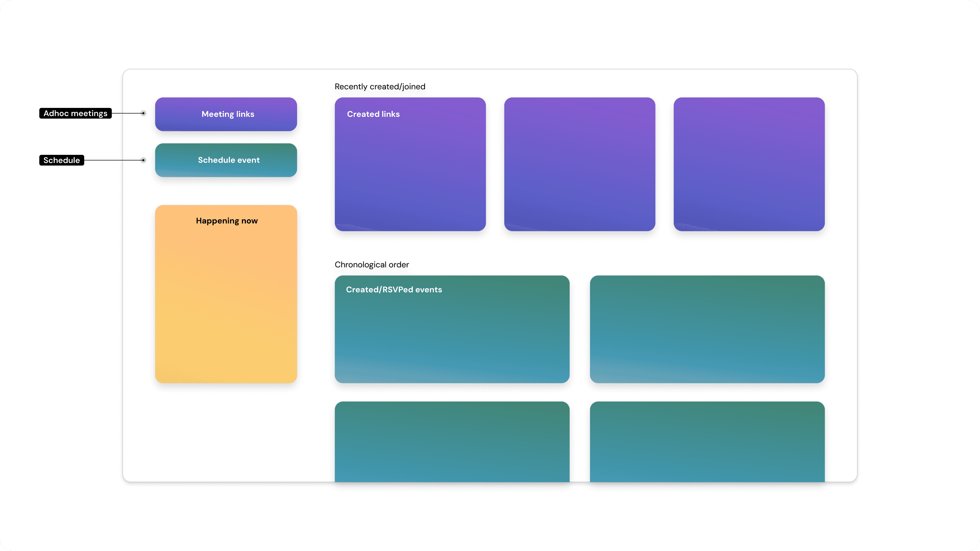The image size is (980, 551).
Task: Select the middle purple recently created card
Action: [579, 164]
